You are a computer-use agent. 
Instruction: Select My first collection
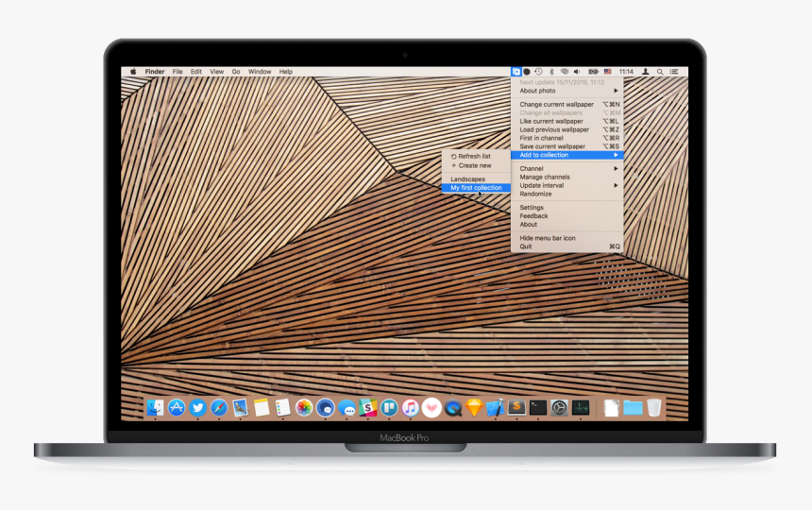click(x=476, y=188)
